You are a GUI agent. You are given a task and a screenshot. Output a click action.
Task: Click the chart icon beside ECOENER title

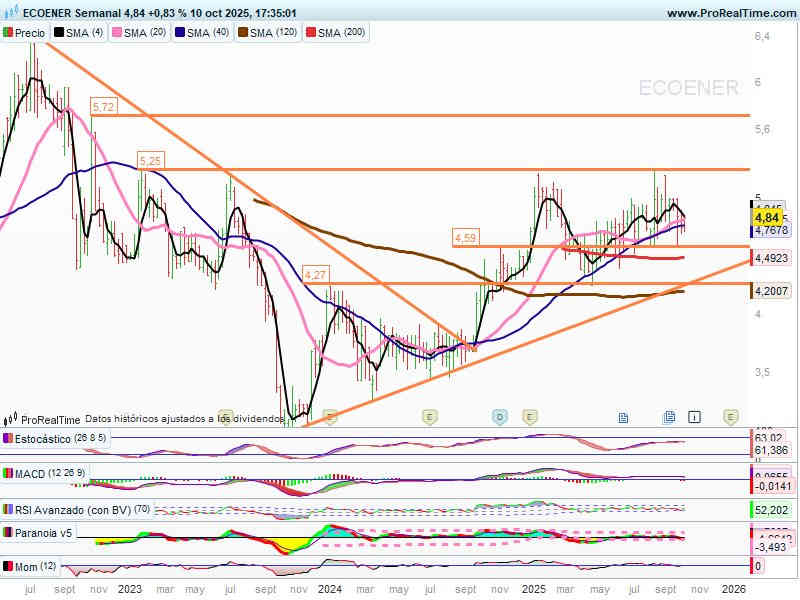[x=11, y=13]
